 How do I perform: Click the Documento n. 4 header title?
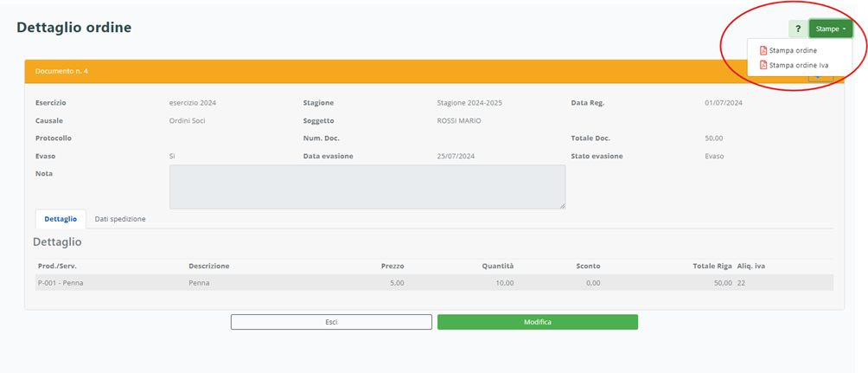click(61, 71)
